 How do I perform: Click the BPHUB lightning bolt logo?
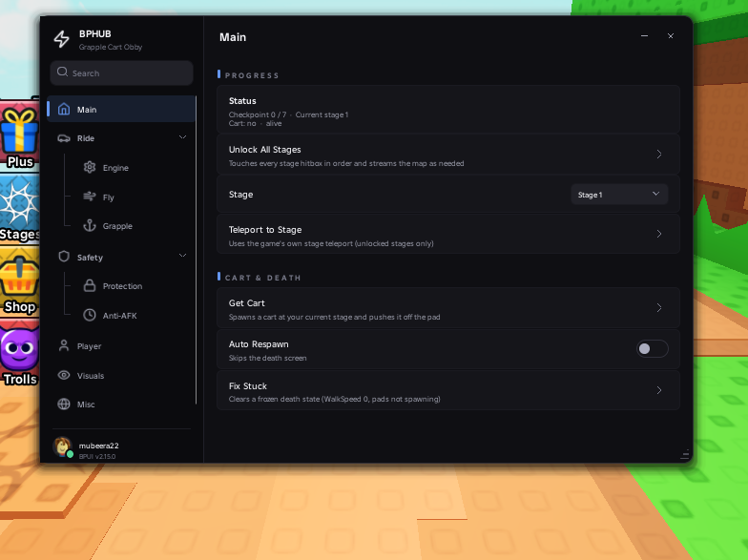click(x=61, y=39)
